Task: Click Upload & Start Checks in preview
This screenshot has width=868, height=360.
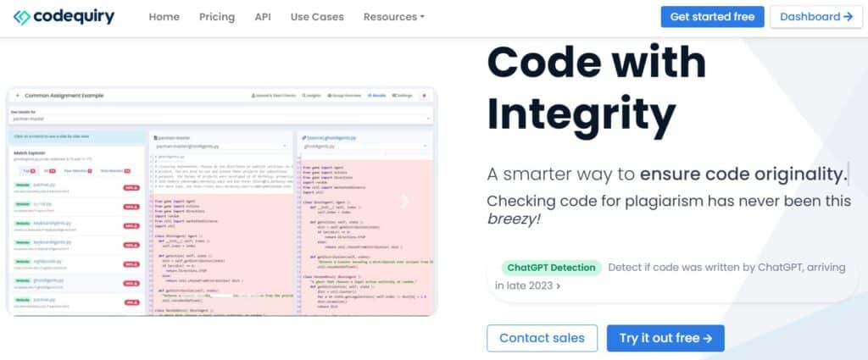Action: click(x=274, y=96)
